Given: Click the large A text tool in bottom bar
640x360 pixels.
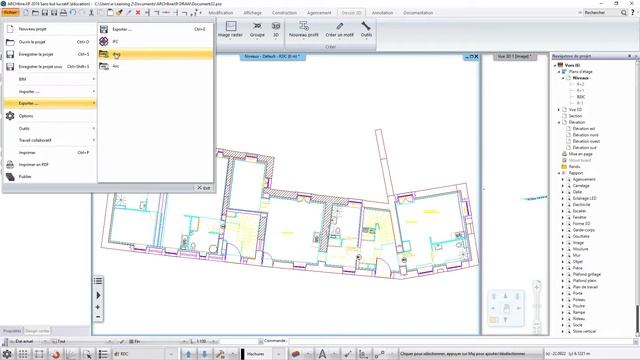Looking at the screenshot, I should tap(322, 354).
